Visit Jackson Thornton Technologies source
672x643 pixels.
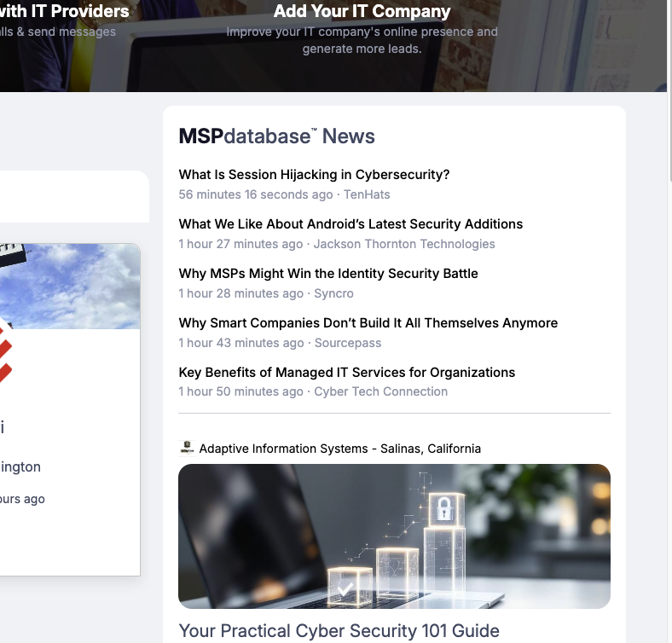point(404,244)
